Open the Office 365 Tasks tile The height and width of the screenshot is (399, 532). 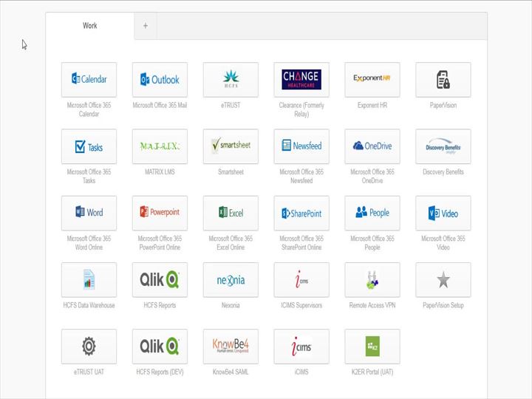pyautogui.click(x=89, y=146)
